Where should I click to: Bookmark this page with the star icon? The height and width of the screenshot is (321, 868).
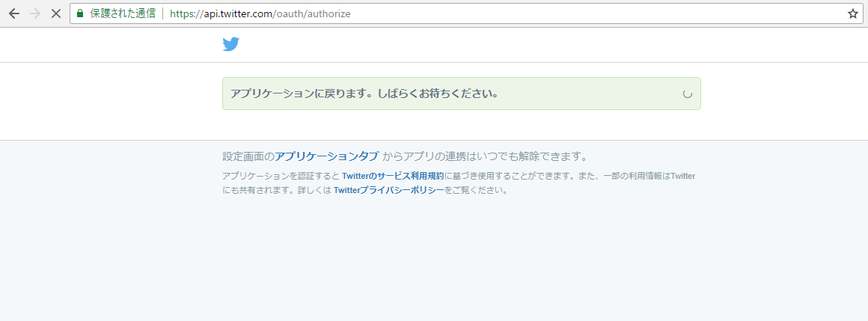(852, 13)
